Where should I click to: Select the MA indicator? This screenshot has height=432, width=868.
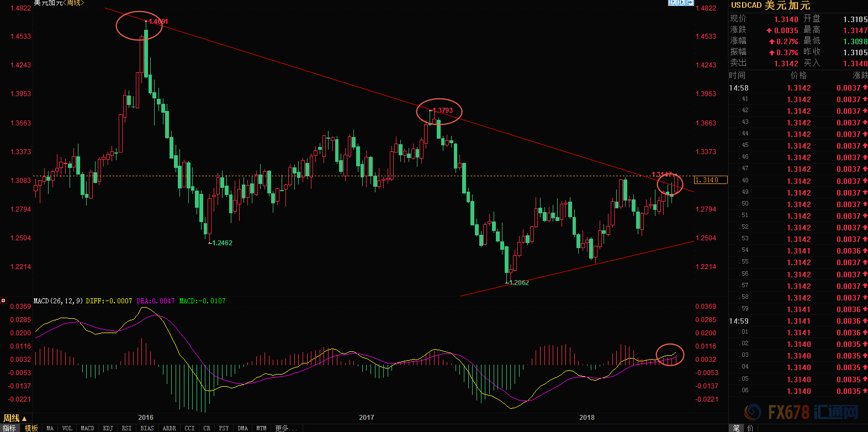click(x=50, y=428)
